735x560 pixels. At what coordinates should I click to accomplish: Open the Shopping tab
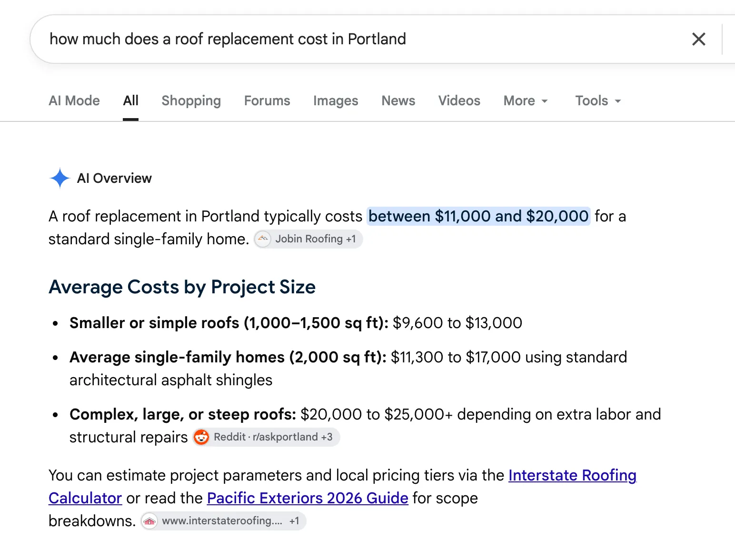click(x=191, y=100)
